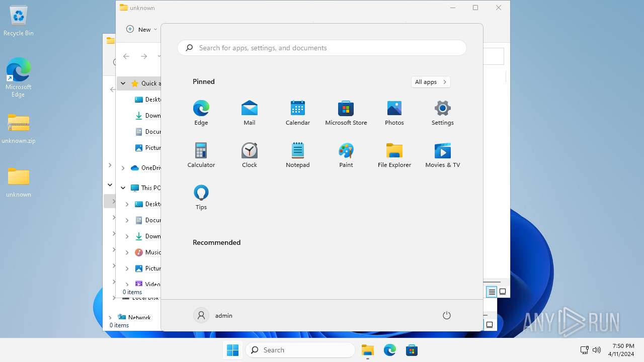The height and width of the screenshot is (362, 644).
Task: Open Edge from pinned apps
Action: 201,113
